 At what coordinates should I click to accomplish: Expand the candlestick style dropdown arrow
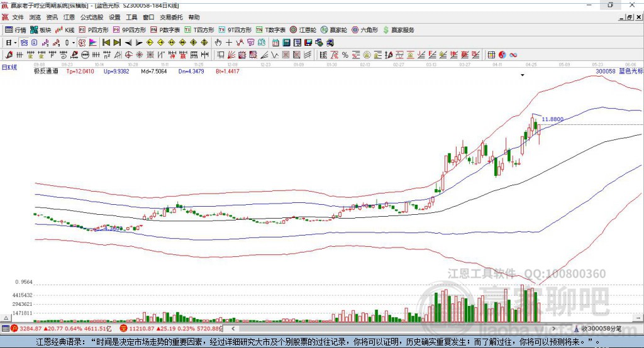click(74, 43)
